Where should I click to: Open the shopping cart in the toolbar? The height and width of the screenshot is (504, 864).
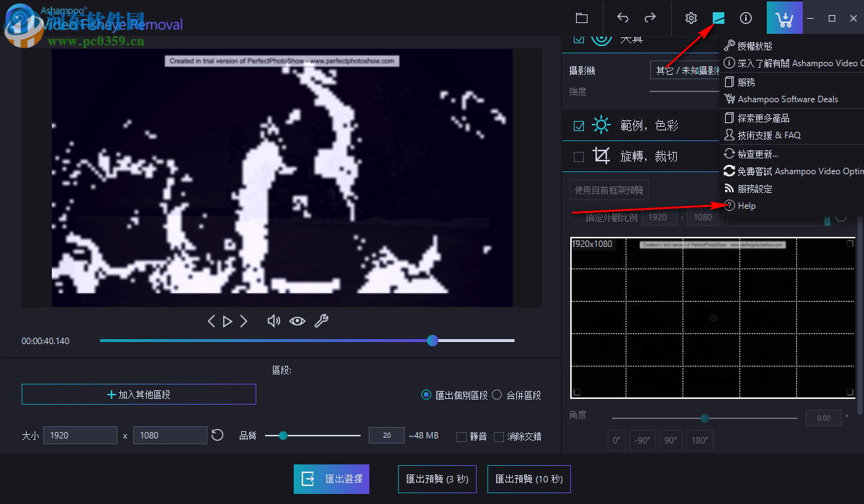pyautogui.click(x=784, y=17)
